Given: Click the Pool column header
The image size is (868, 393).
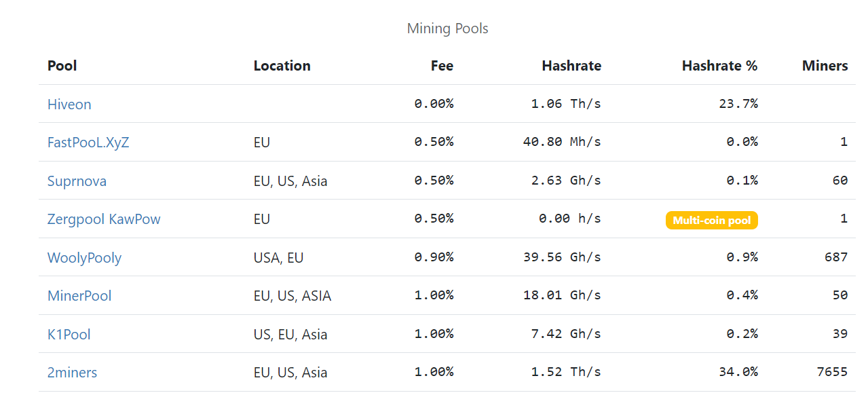Looking at the screenshot, I should point(62,66).
